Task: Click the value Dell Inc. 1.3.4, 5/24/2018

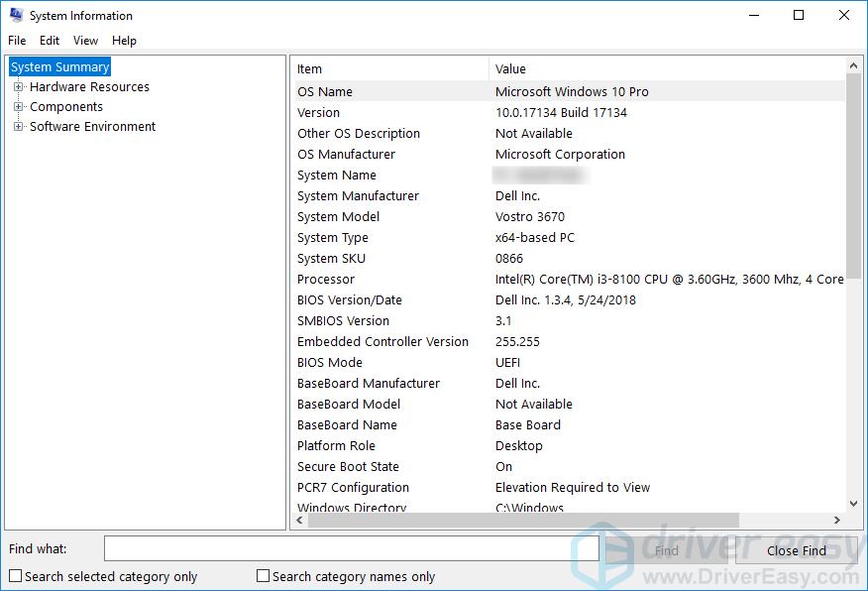Action: 566,300
